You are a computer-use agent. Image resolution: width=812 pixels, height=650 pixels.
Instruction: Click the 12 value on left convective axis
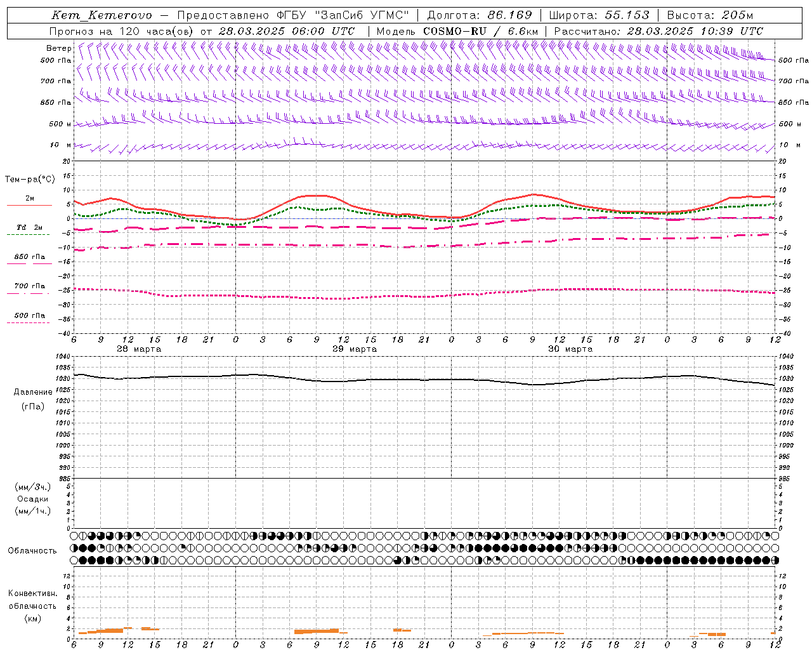click(67, 576)
